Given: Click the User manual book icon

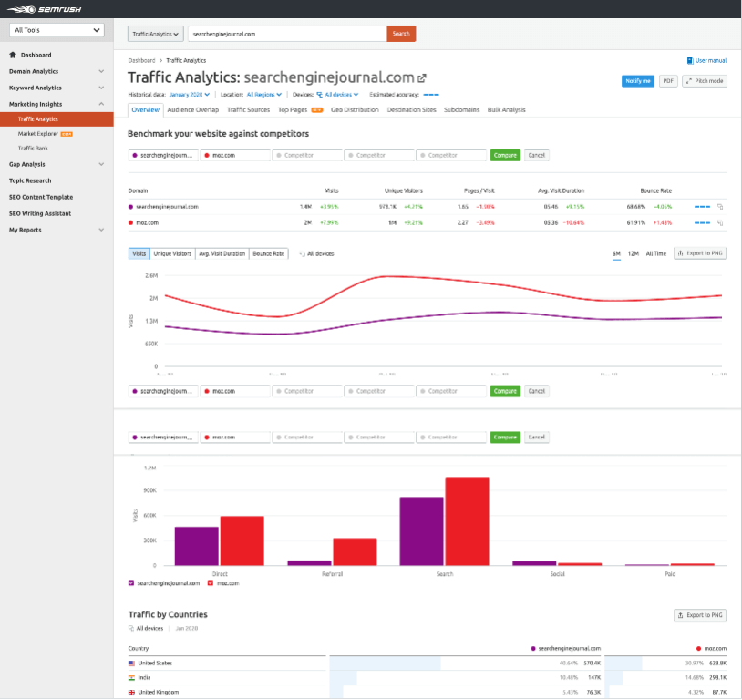Looking at the screenshot, I should [690, 60].
